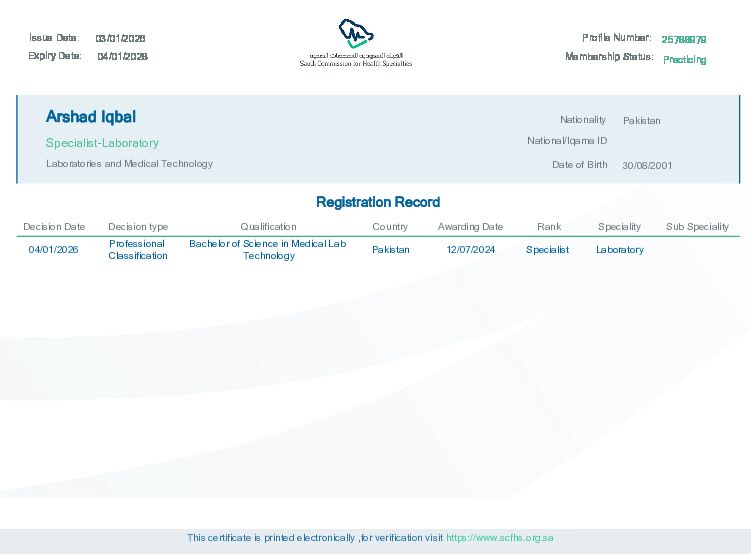Click 'This certificate is printed electronically' footer text
The image size is (751, 554).
point(271,538)
